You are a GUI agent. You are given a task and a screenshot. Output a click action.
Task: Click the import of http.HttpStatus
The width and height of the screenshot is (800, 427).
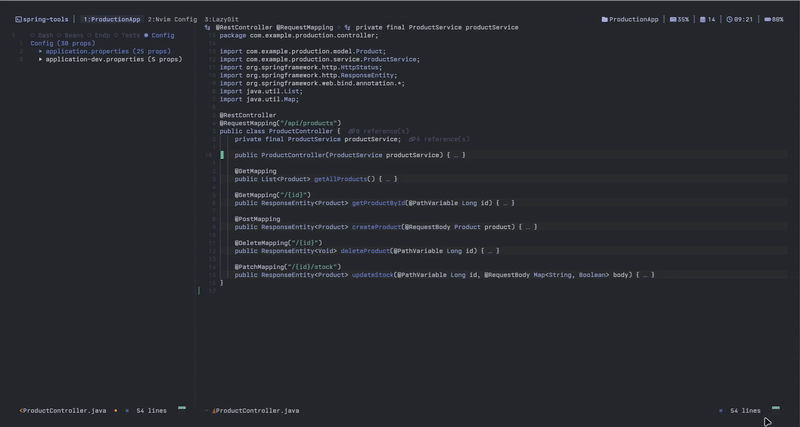(301, 67)
